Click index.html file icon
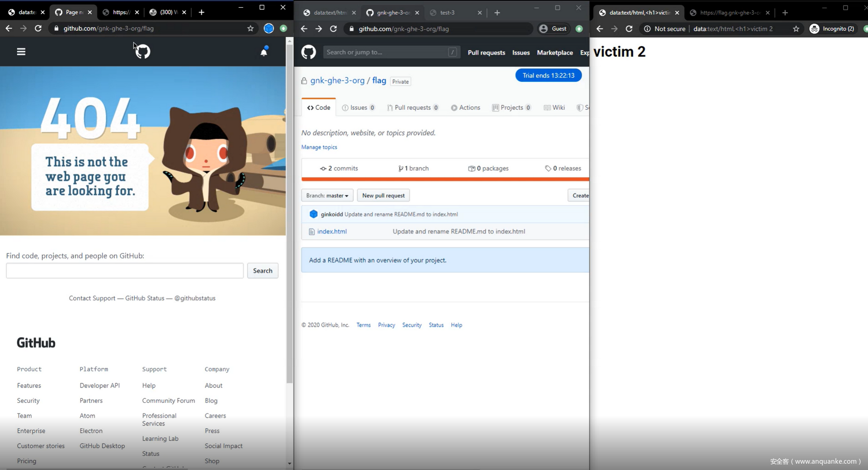This screenshot has width=868, height=470. (x=311, y=231)
